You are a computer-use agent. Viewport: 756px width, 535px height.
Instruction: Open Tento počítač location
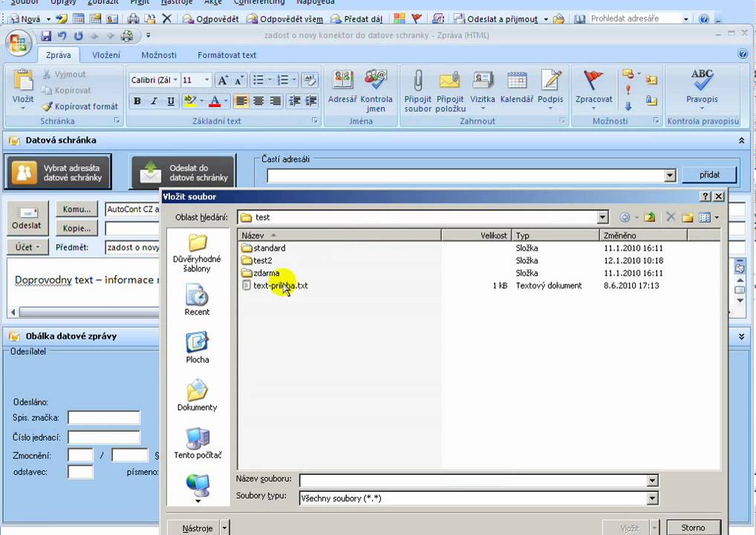pos(198,443)
